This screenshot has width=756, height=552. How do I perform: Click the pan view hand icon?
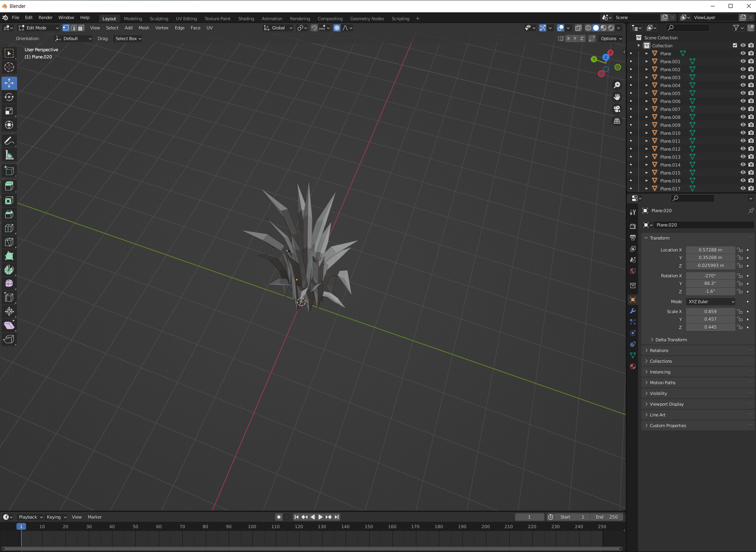pyautogui.click(x=617, y=97)
